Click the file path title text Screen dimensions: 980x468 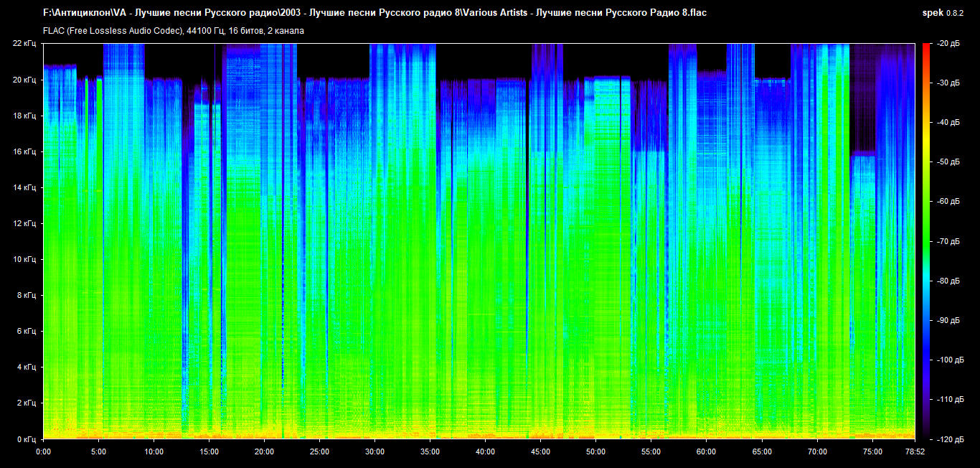tap(375, 13)
